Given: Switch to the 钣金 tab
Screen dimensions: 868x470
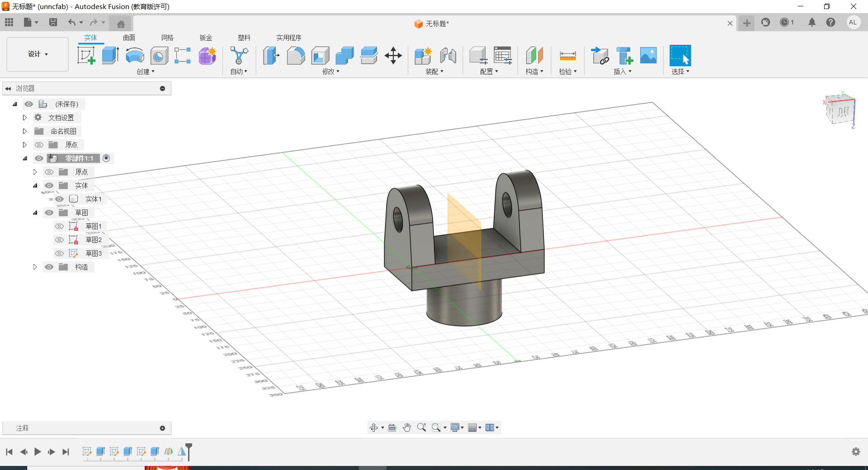Looking at the screenshot, I should click(x=206, y=38).
